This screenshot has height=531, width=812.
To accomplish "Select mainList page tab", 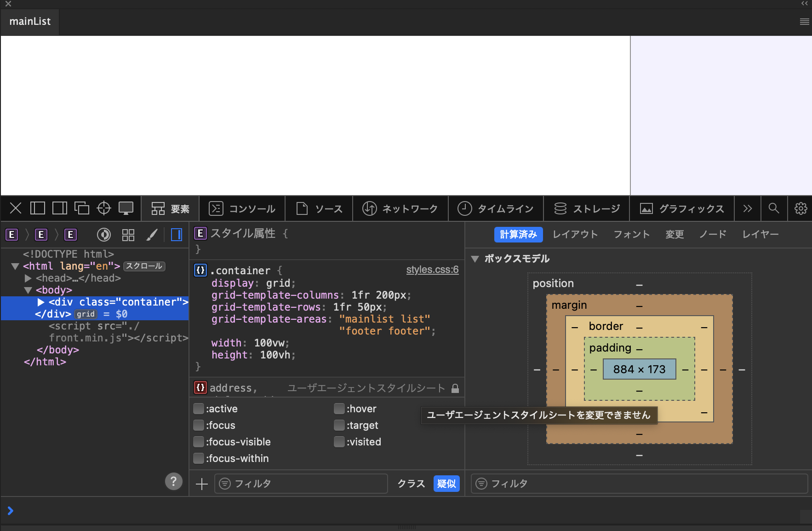I will coord(30,22).
